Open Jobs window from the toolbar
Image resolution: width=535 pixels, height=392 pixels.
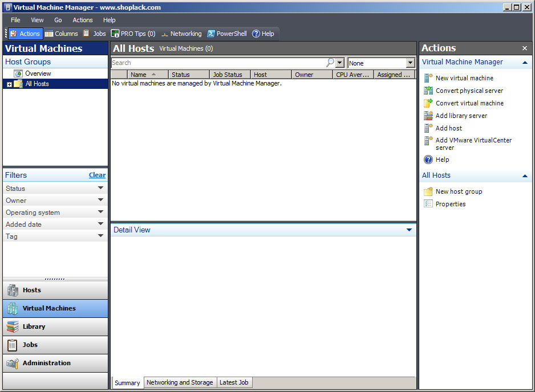click(x=95, y=34)
